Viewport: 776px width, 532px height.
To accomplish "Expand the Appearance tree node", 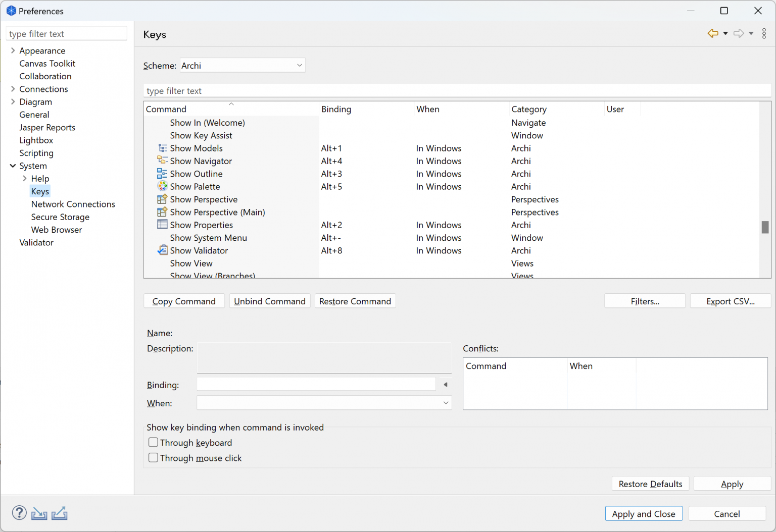I will coord(12,50).
